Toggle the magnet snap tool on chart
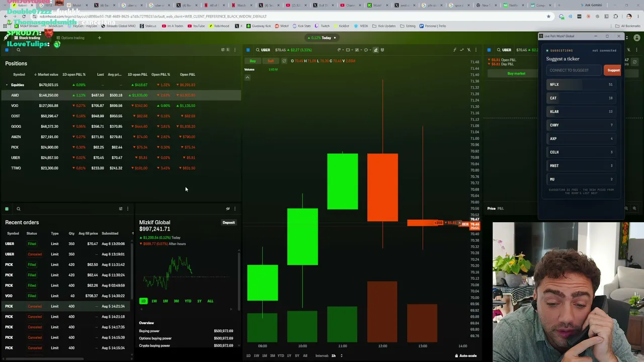 (x=382, y=50)
